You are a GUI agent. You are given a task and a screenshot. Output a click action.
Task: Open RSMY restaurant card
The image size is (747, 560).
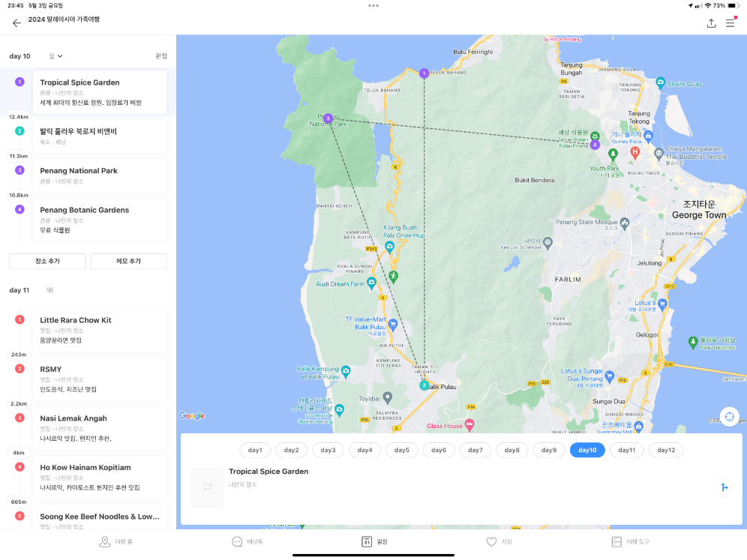pos(100,379)
